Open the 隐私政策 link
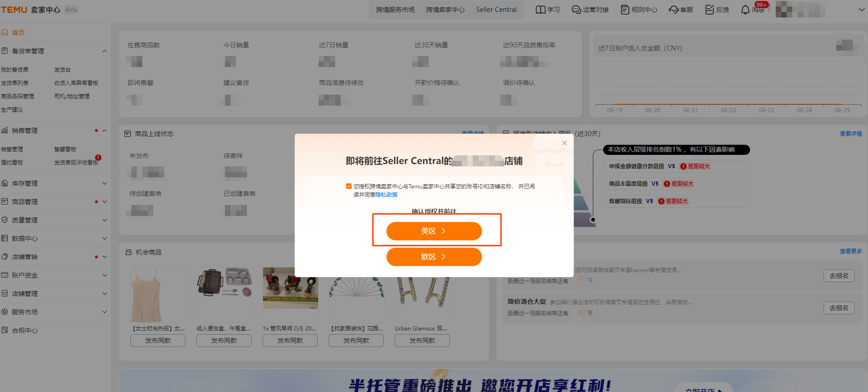 (386, 195)
